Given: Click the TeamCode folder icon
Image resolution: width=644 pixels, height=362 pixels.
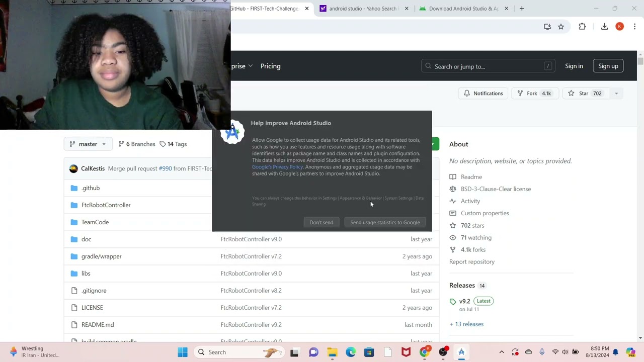Looking at the screenshot, I should pos(74,222).
